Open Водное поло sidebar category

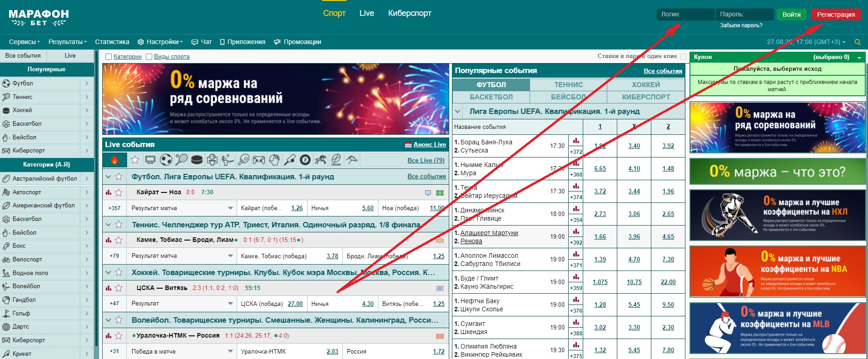pyautogui.click(x=47, y=273)
